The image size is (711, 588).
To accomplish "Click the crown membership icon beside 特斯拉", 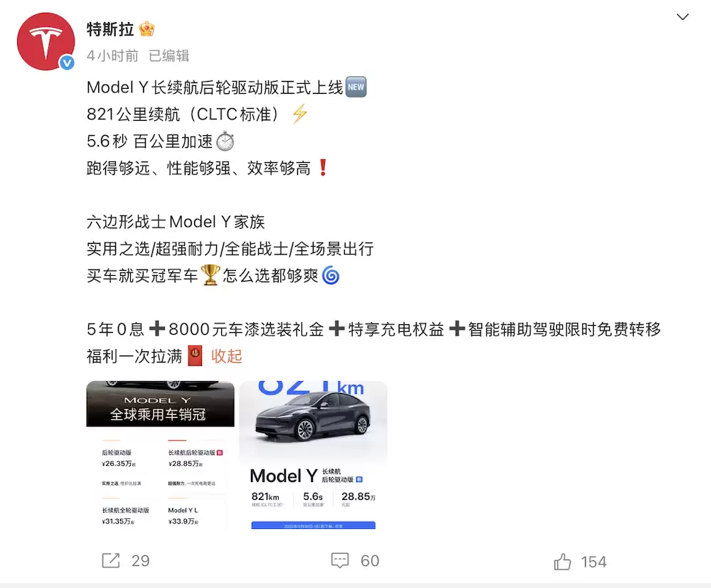I will pos(147,29).
